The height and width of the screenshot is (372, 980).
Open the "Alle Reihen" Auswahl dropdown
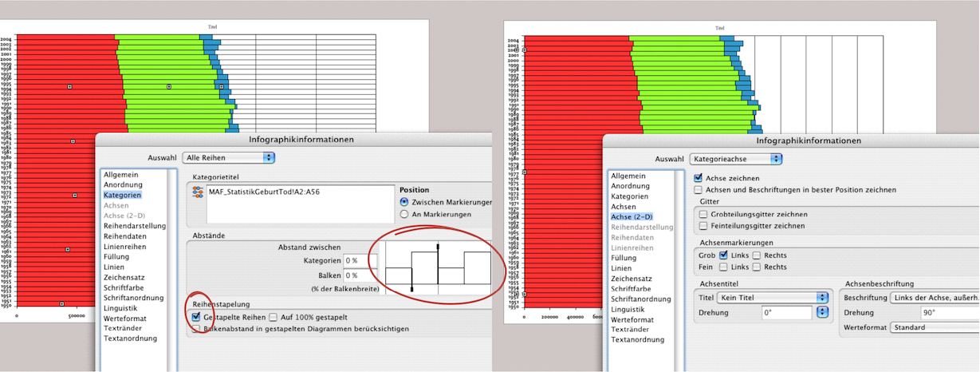(229, 157)
